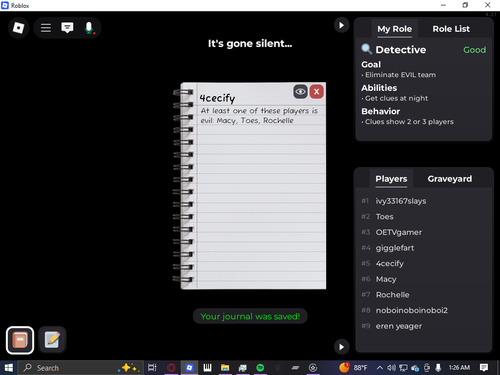Open the Windows Start menu
This screenshot has height=375, width=500.
9,368
